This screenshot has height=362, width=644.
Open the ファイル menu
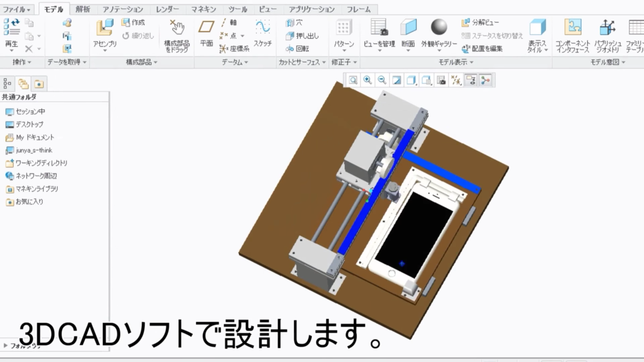17,10
